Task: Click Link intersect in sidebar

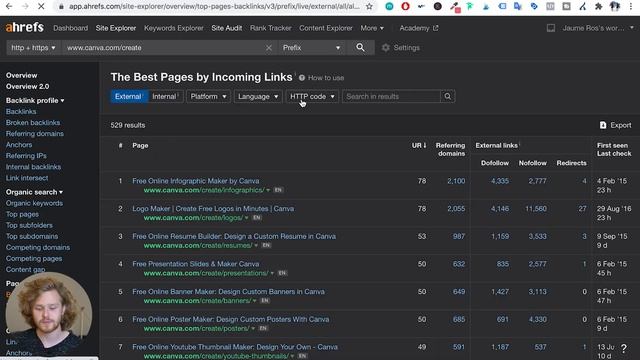Action: [27, 178]
